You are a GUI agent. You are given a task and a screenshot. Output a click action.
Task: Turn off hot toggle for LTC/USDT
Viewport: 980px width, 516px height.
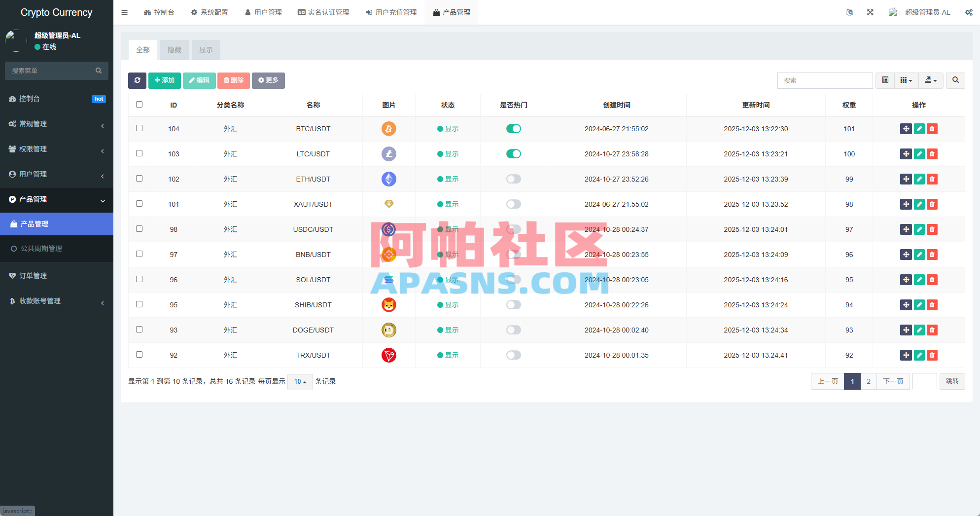pyautogui.click(x=514, y=154)
